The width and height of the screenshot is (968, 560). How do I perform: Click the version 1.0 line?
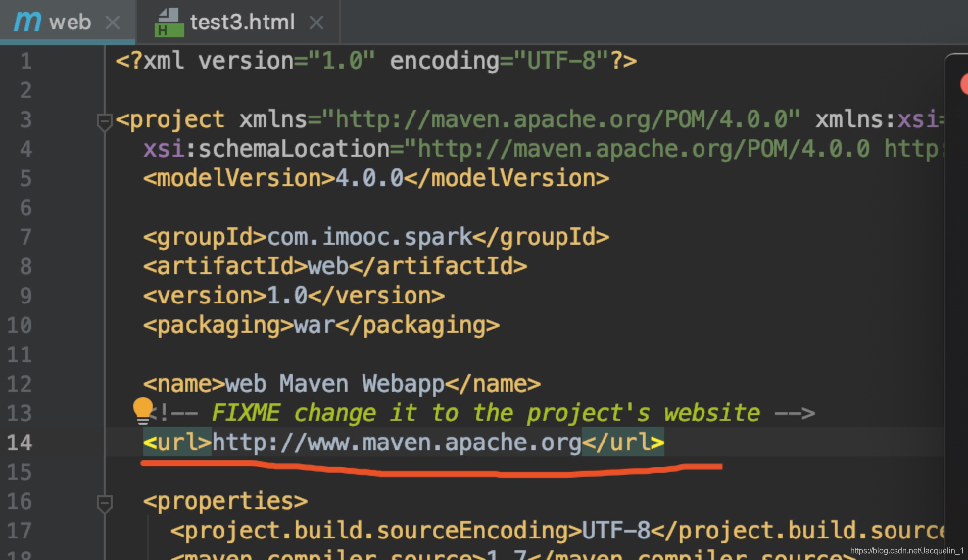point(294,296)
